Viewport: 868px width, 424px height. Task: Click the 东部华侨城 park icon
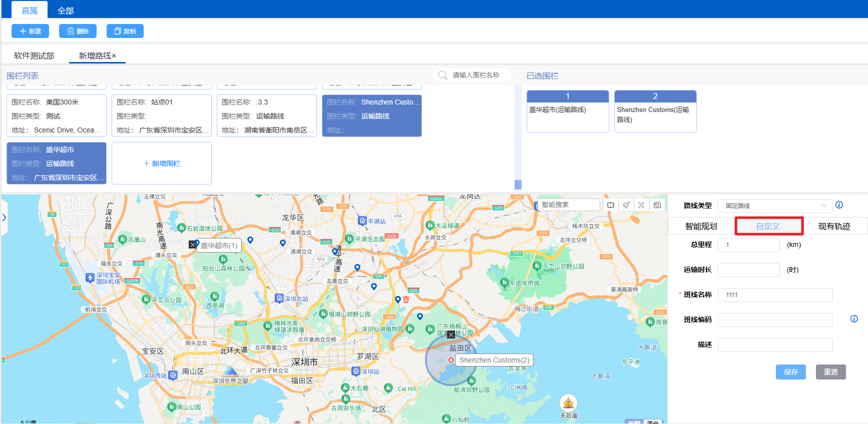[x=504, y=282]
